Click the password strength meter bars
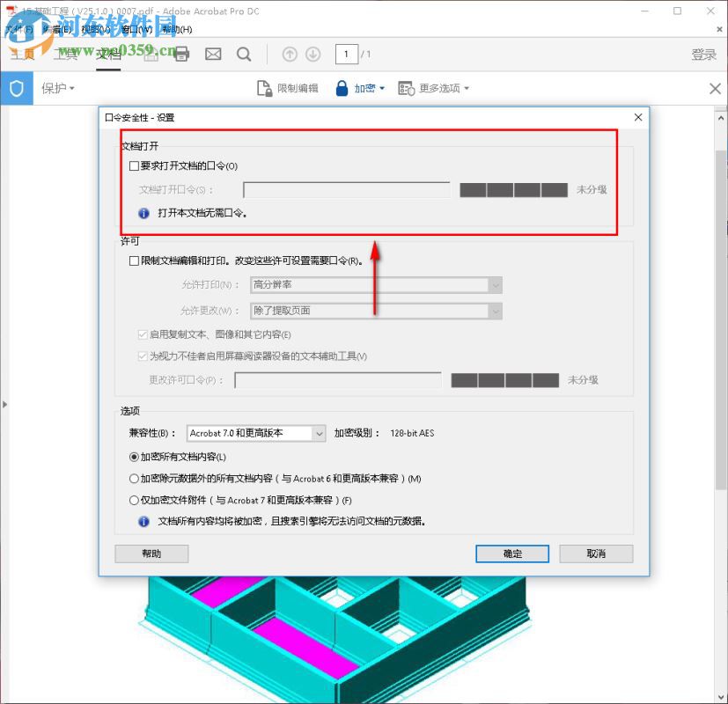The width and height of the screenshot is (728, 704). (515, 189)
